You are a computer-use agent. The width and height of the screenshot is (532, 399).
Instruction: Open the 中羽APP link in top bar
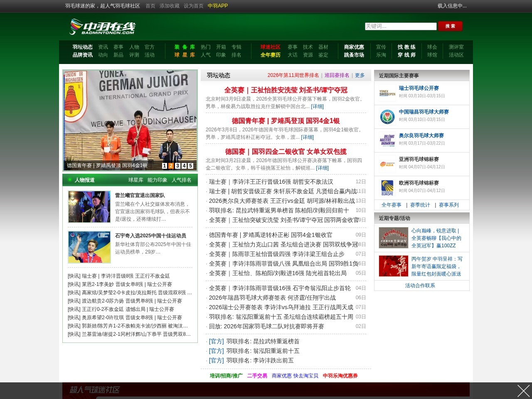[x=217, y=6]
